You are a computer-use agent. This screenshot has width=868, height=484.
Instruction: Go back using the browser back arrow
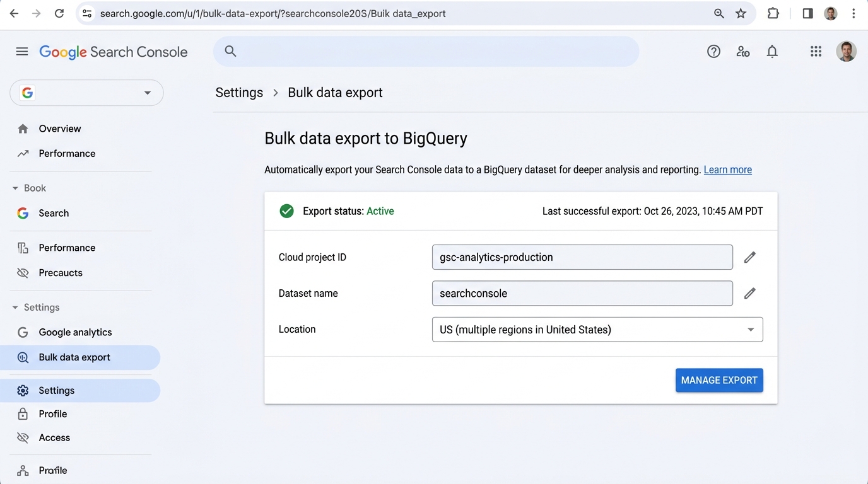pyautogui.click(x=14, y=13)
